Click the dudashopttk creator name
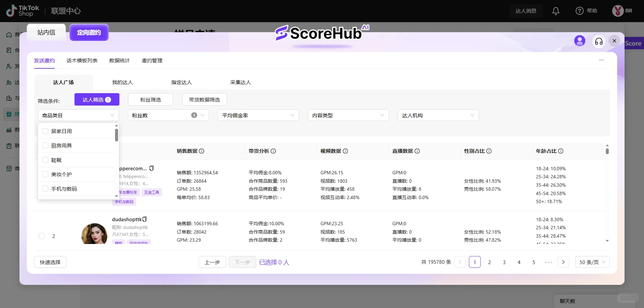 click(127, 220)
